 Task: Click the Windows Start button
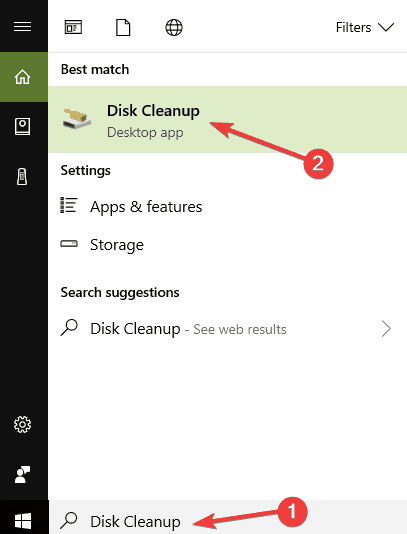(x=23, y=521)
